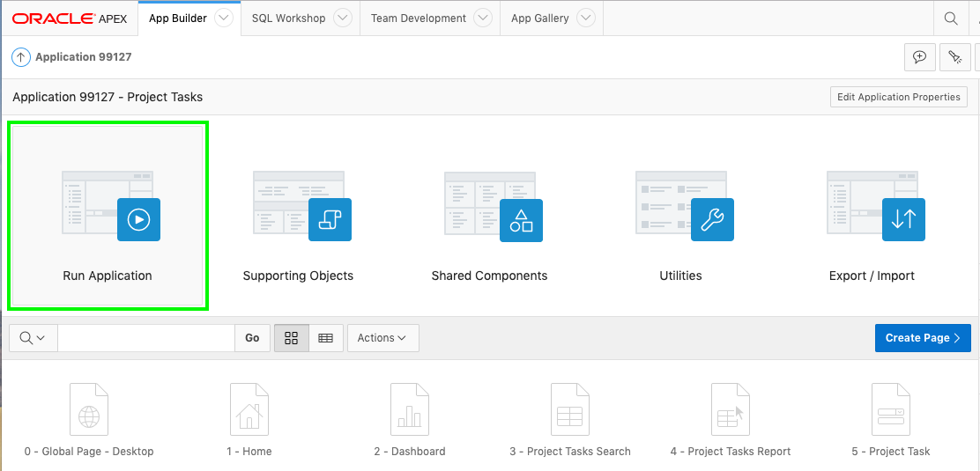980x471 pixels.
Task: Expand the SQL Workshop dropdown arrow
Action: point(343,18)
